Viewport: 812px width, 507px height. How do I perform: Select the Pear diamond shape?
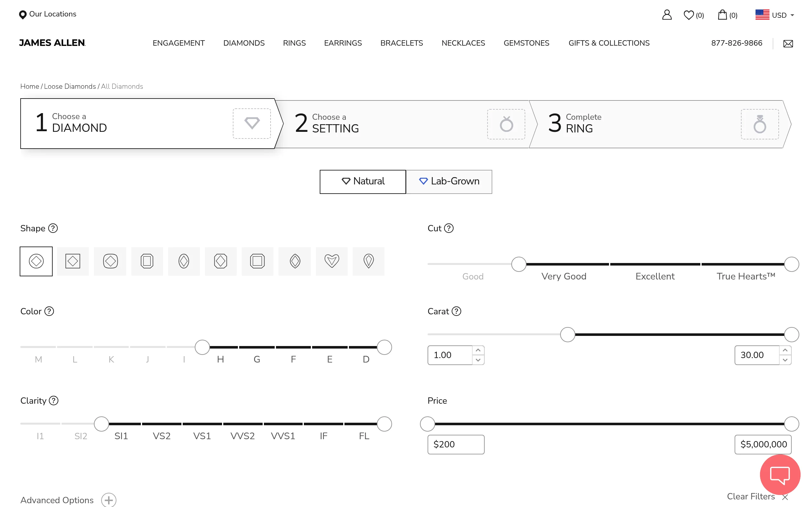click(x=369, y=261)
